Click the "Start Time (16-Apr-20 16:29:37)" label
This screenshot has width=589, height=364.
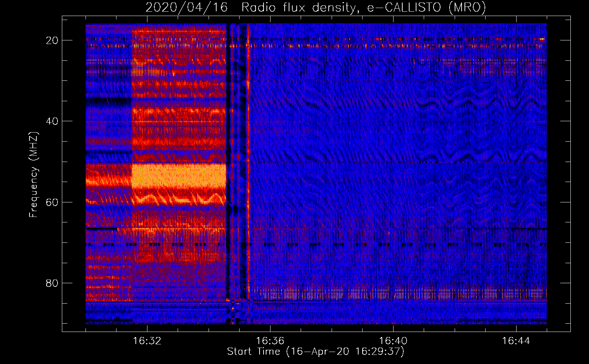click(316, 352)
